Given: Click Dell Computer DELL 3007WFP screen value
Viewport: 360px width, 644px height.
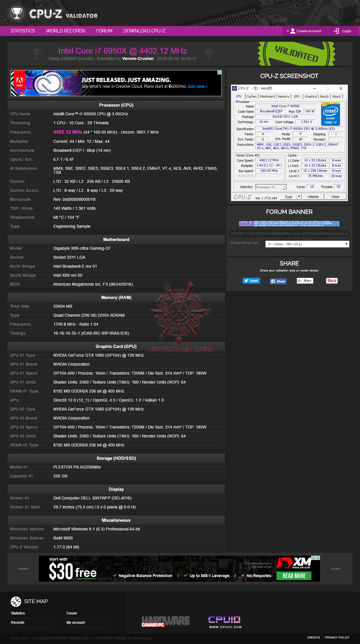Looking at the screenshot, I should (92, 498).
